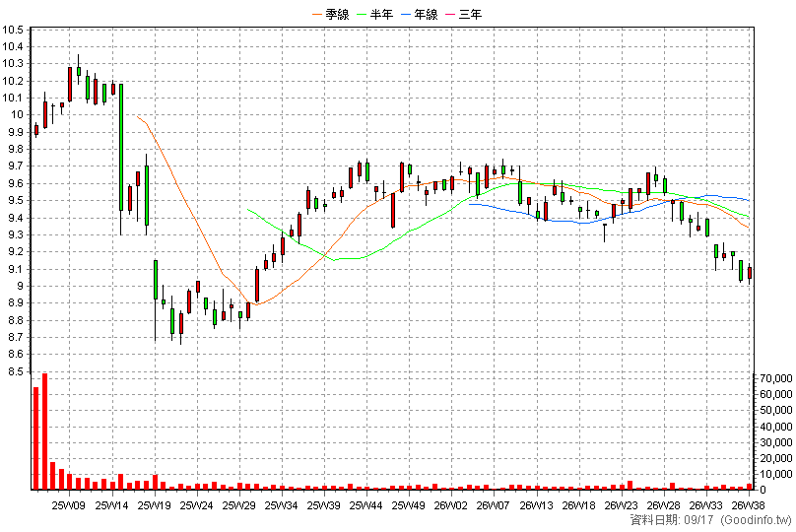Click the 25W34 week label
This screenshot has height=532, width=796.
click(281, 505)
